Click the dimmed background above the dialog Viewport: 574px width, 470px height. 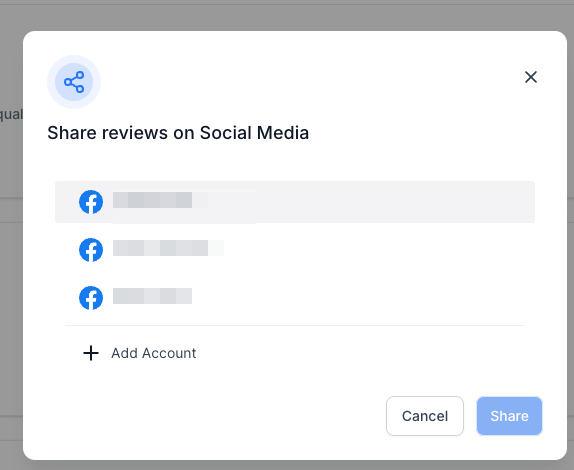(x=287, y=16)
